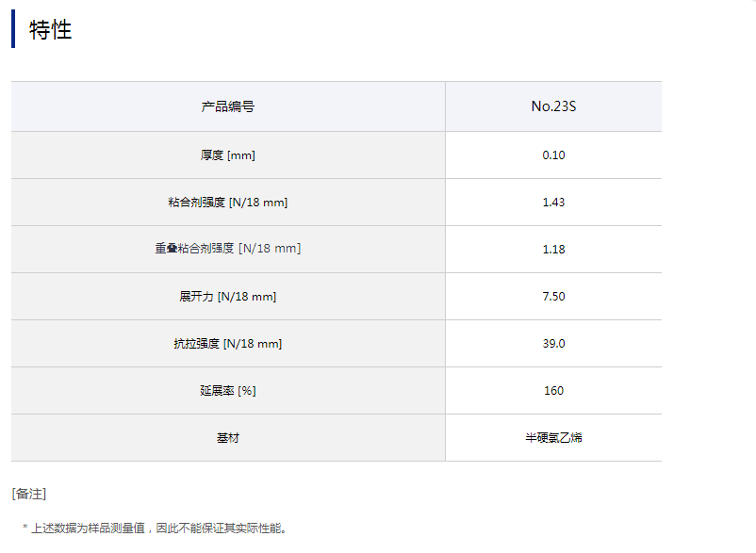Click the footnote text starting with 上述数据
The height and width of the screenshot is (553, 756).
(x=158, y=529)
